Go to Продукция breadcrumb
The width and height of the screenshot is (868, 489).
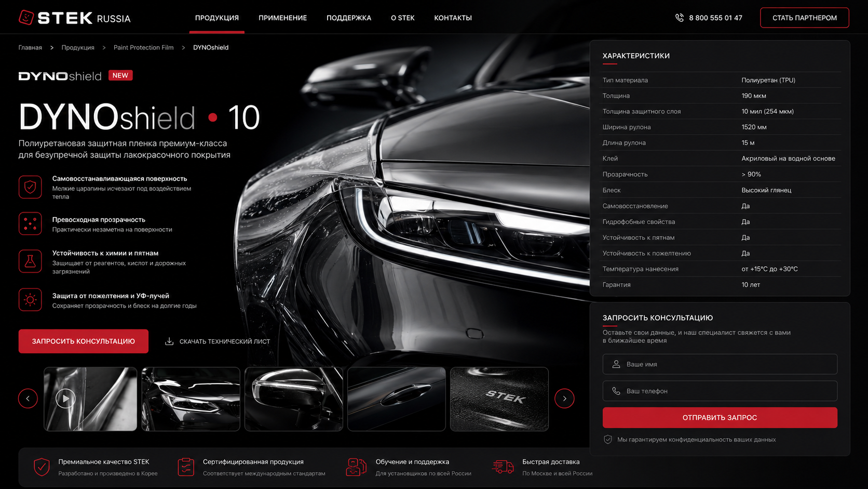(78, 47)
